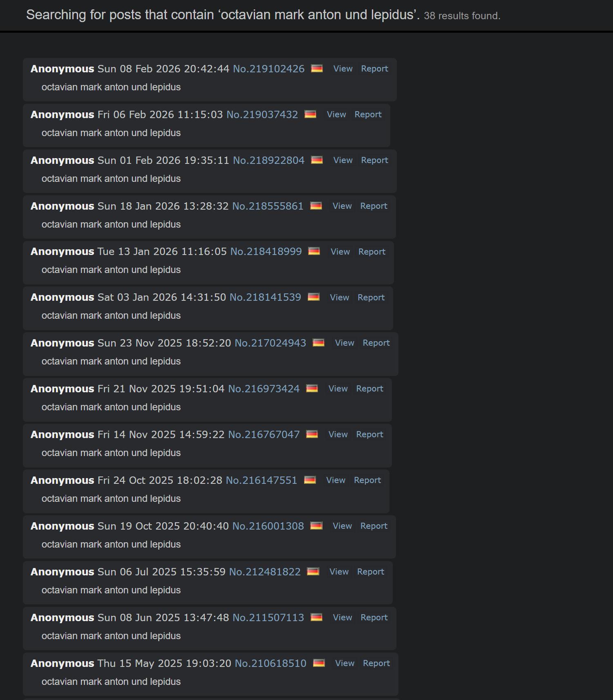613x700 pixels.
Task: Click flag icon on post No.210618510
Action: pos(319,663)
